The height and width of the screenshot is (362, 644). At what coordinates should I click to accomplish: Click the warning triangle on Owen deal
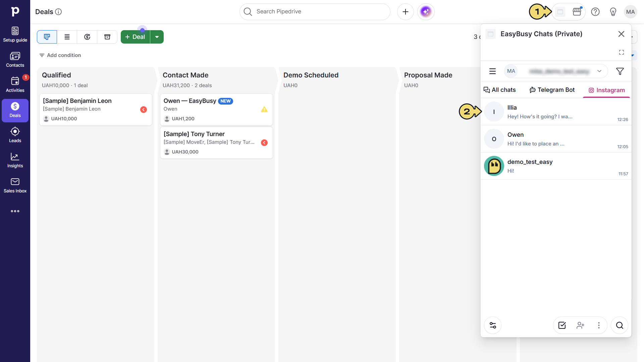(x=264, y=109)
